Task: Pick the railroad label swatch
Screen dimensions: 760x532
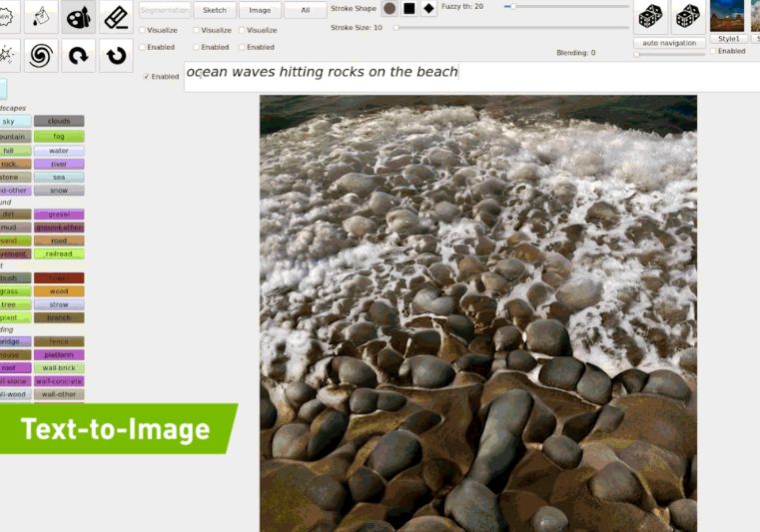Action: 59,254
